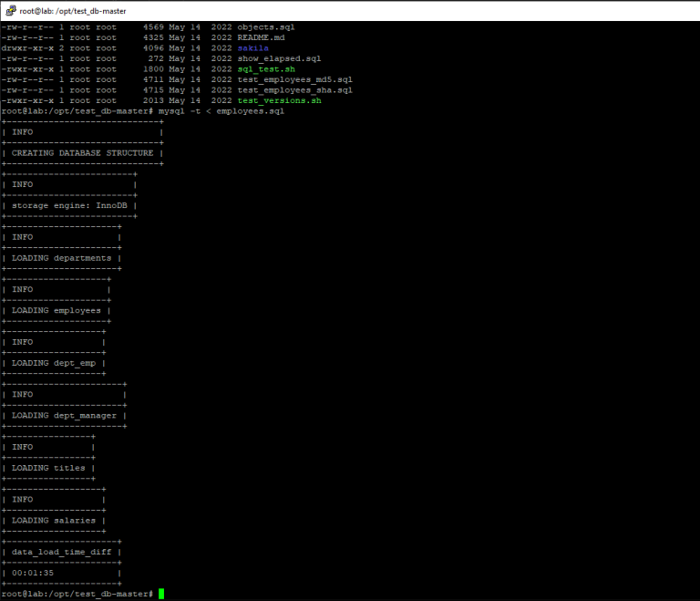Image resolution: width=700 pixels, height=601 pixels.
Task: Click the storage engine: InnoDB line
Action: (x=69, y=205)
